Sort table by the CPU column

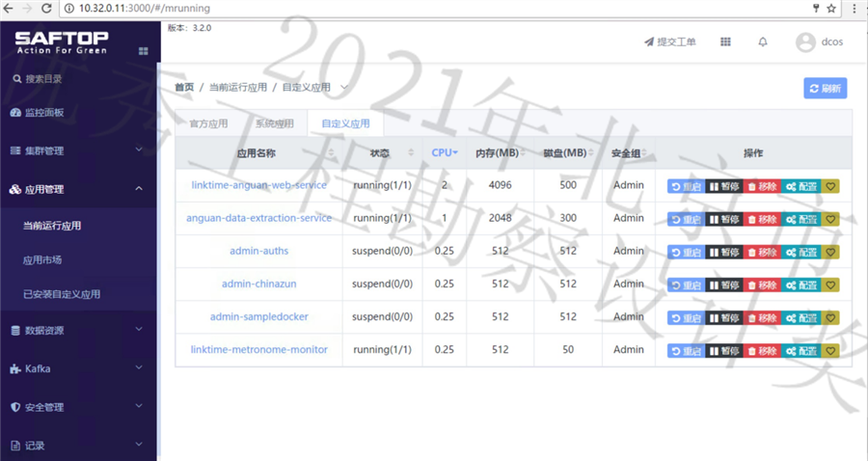point(444,152)
